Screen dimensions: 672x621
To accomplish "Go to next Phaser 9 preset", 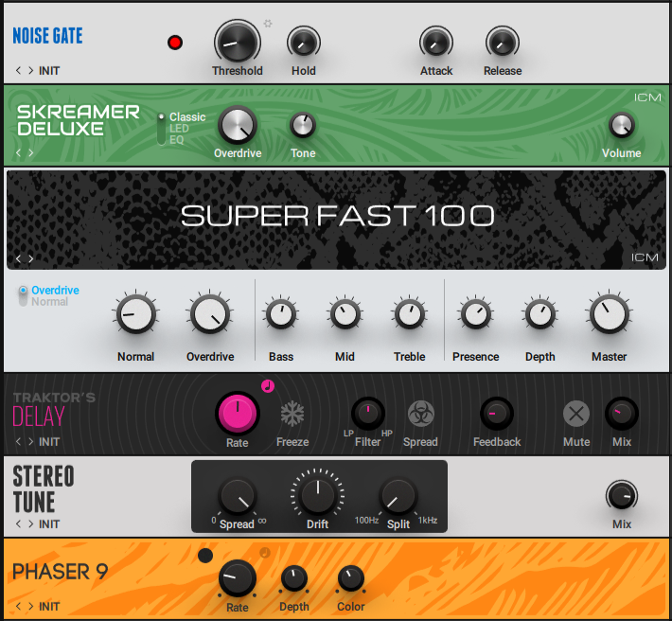I will (x=31, y=606).
